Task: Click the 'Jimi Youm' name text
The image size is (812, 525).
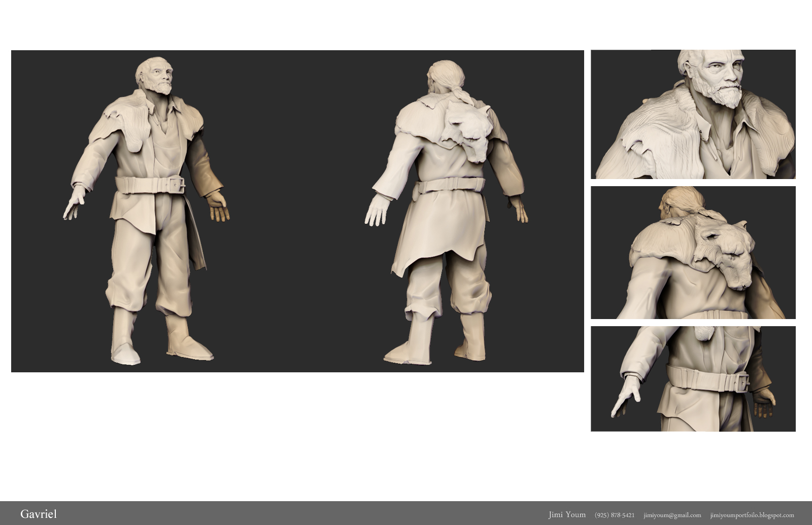Action: [567, 514]
